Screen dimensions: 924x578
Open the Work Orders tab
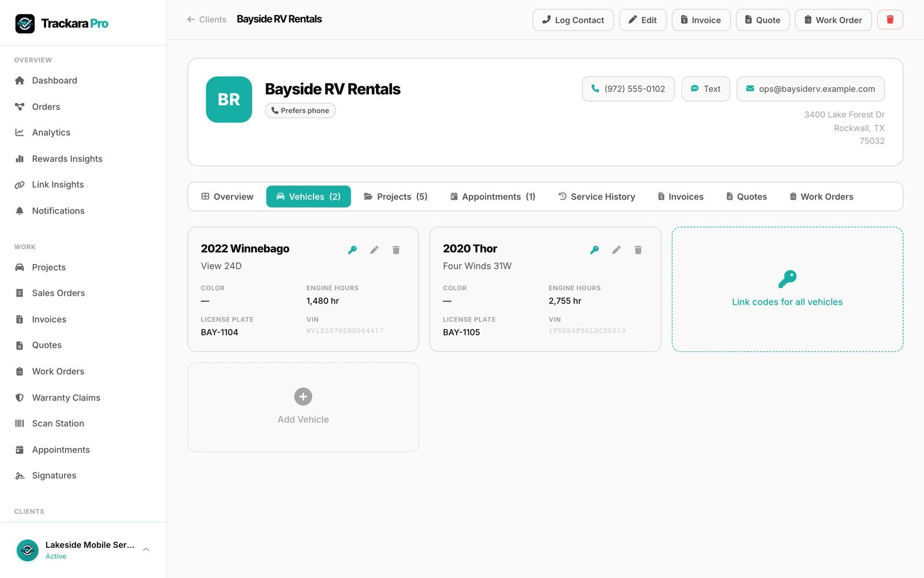click(x=821, y=197)
